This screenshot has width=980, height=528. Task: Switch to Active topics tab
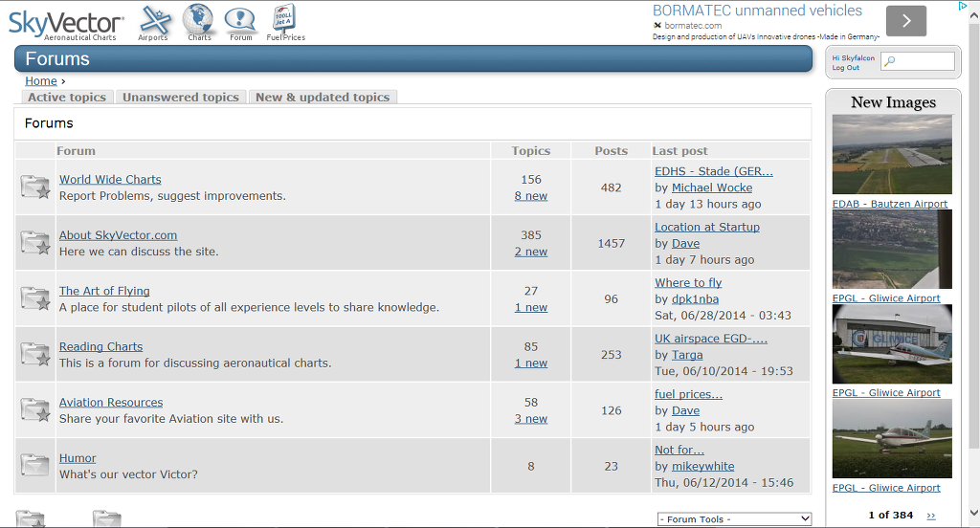pyautogui.click(x=67, y=97)
